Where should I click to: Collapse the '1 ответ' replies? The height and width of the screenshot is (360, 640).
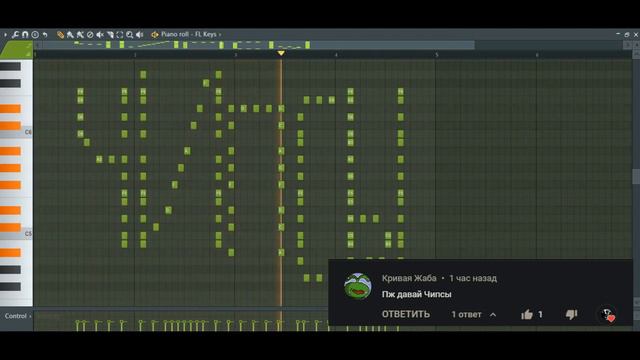pyautogui.click(x=474, y=314)
